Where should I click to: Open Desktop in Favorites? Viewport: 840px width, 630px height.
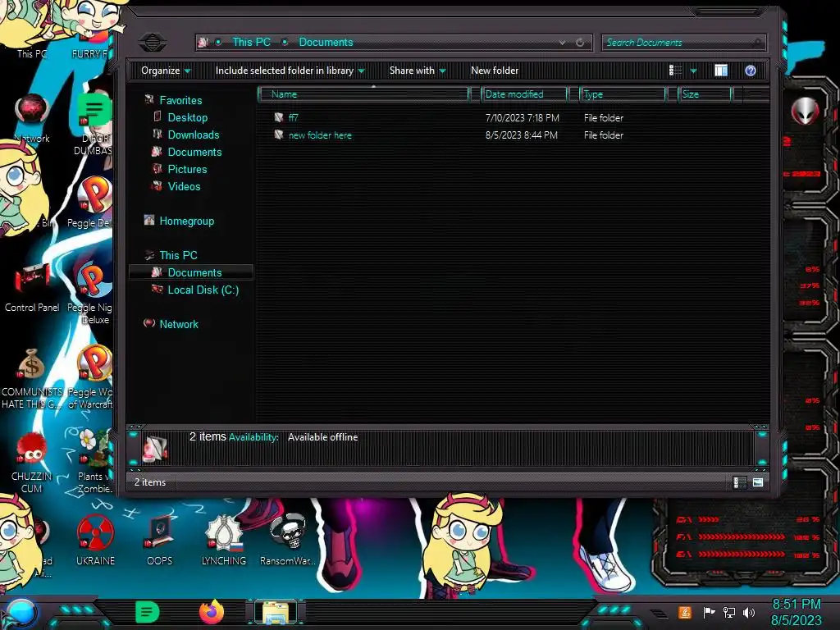(x=188, y=117)
